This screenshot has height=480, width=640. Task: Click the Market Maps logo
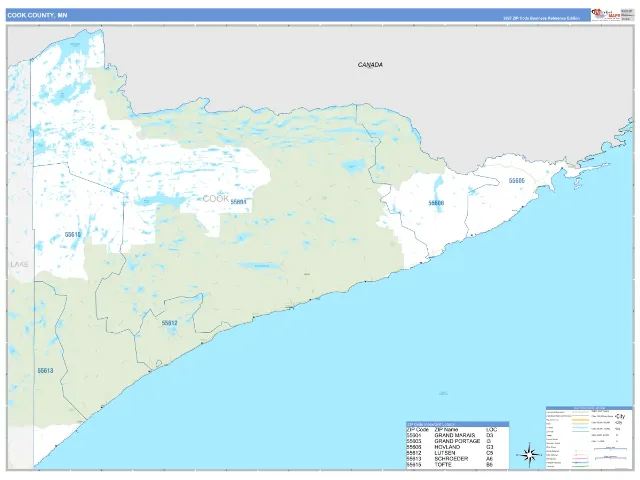coord(606,15)
